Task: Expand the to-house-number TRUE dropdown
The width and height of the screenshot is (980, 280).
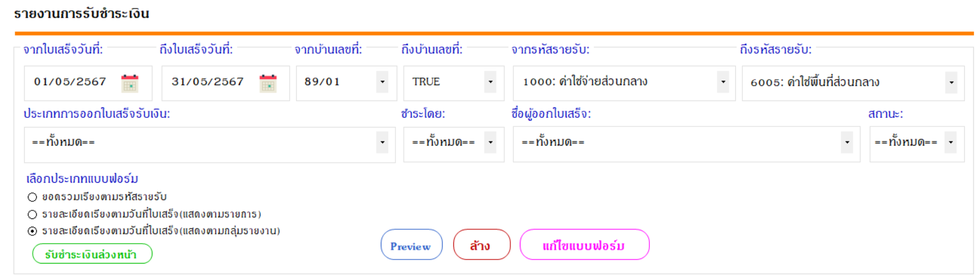Action: coord(490,82)
